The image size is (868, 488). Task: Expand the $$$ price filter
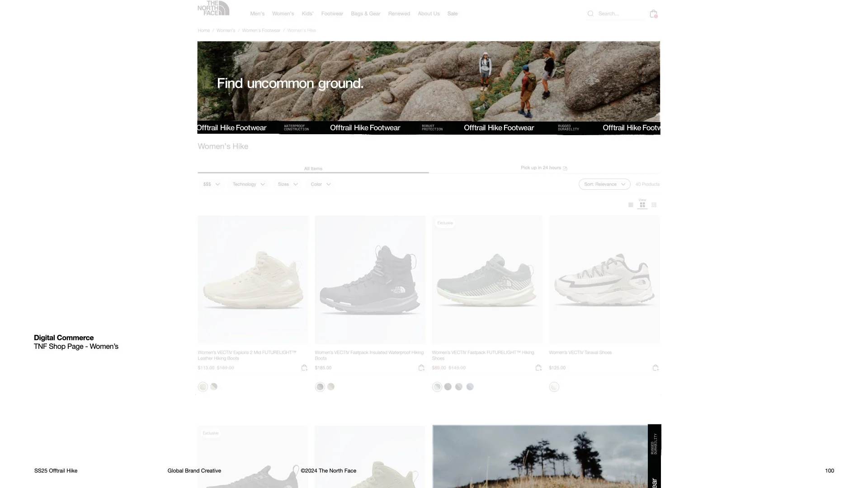point(211,184)
